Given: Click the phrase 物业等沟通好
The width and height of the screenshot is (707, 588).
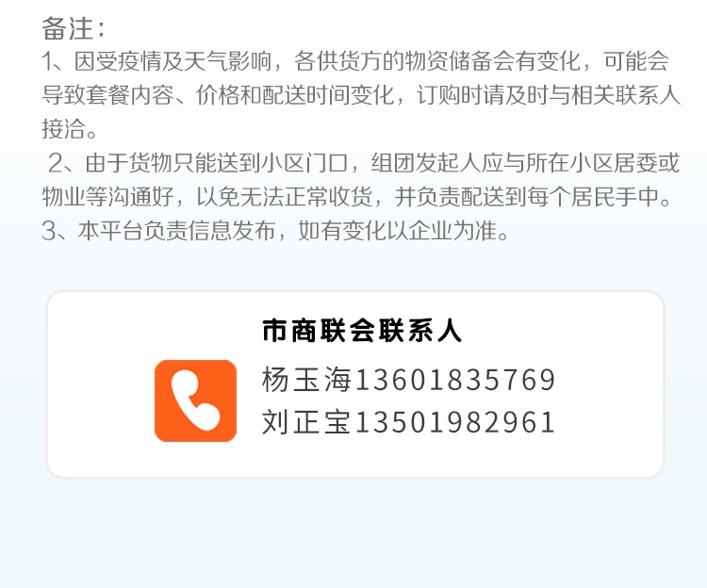Looking at the screenshot, I should [x=107, y=196].
